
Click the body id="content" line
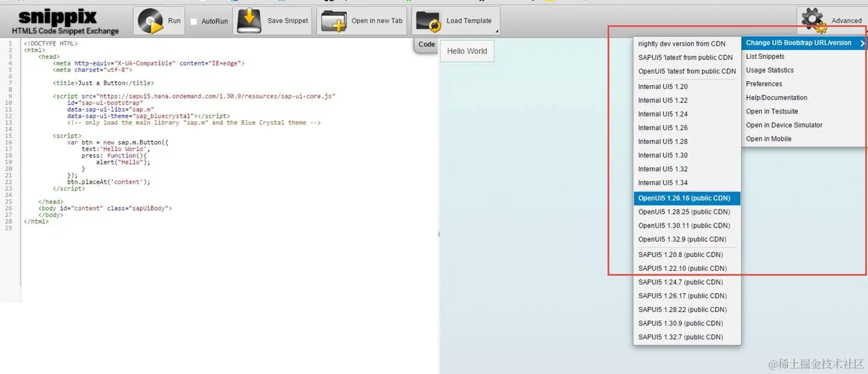tap(106, 208)
